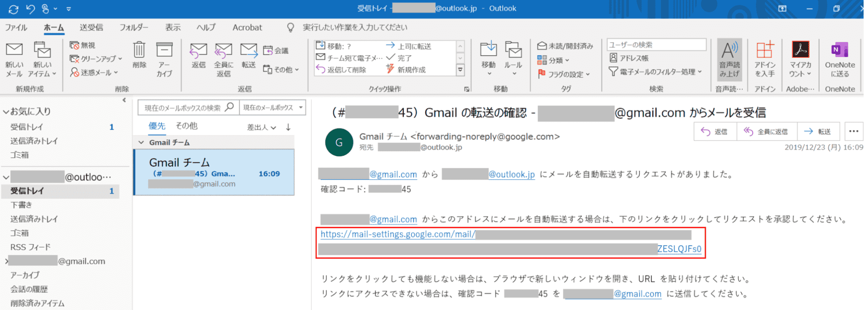This screenshot has height=310, width=868.
Task: Switch to the ヘルプ ribbon tab
Action: [206, 27]
